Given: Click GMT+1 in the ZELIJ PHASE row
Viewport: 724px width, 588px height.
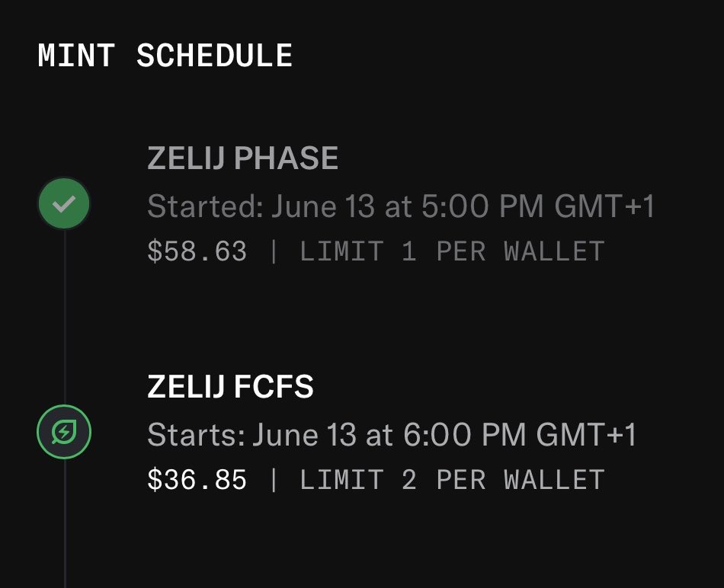Looking at the screenshot, I should point(604,206).
